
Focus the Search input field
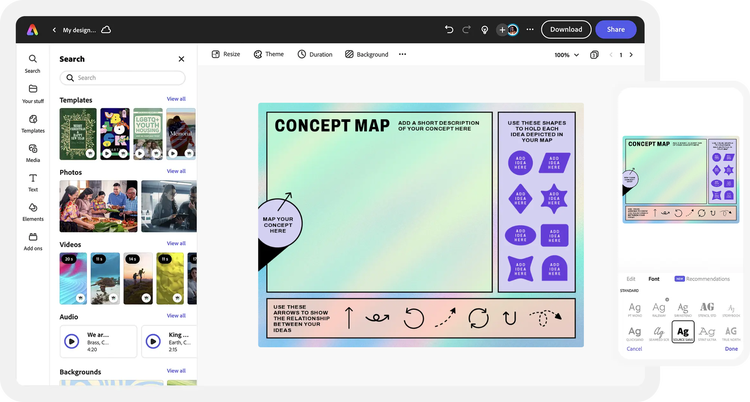(x=122, y=78)
